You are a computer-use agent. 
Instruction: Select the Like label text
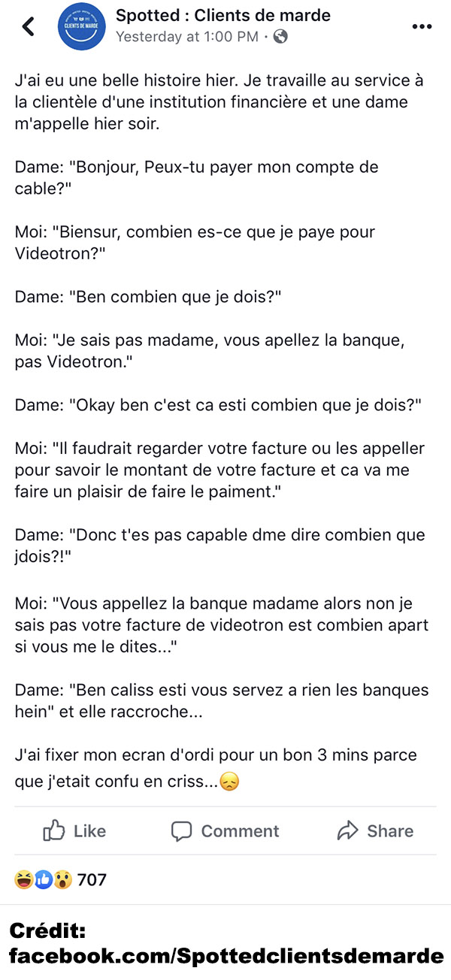pyautogui.click(x=89, y=831)
